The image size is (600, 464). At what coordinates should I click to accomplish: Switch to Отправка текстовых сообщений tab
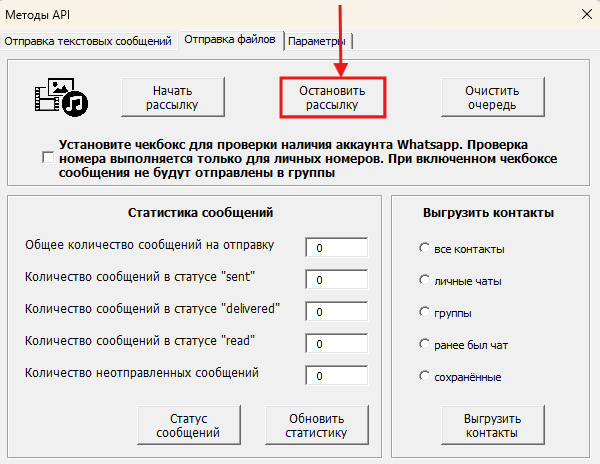pyautogui.click(x=89, y=41)
